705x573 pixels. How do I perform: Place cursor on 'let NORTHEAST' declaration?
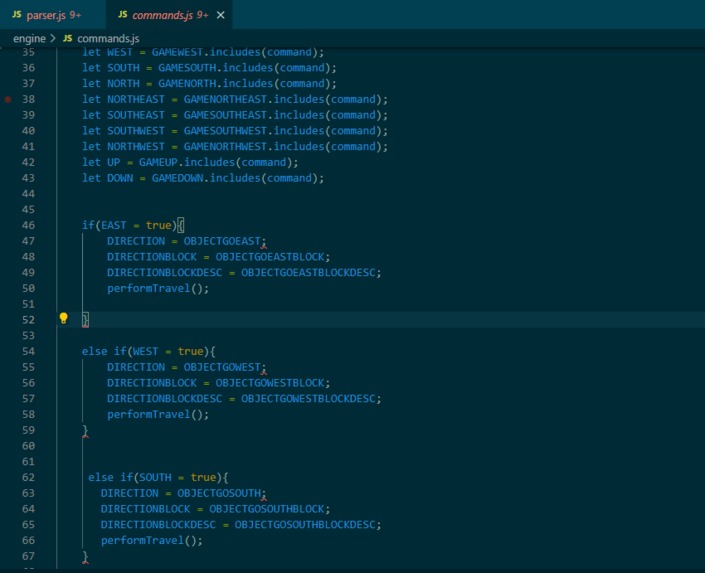tap(123, 99)
